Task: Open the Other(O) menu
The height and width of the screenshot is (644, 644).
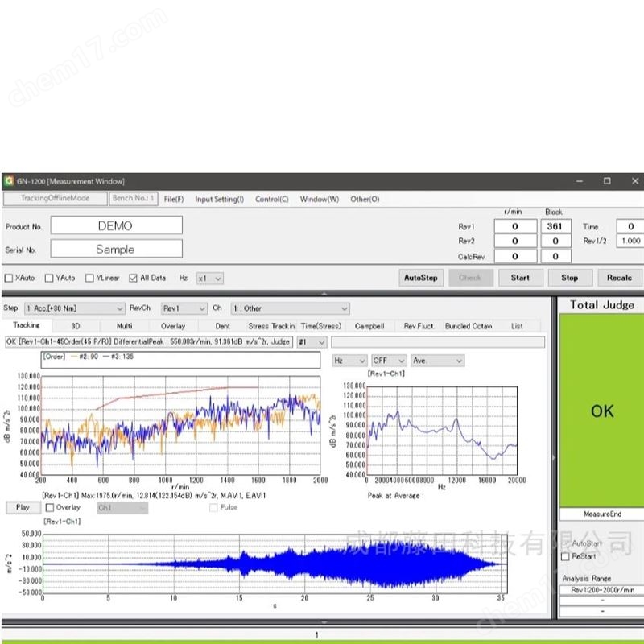Action: 365,199
